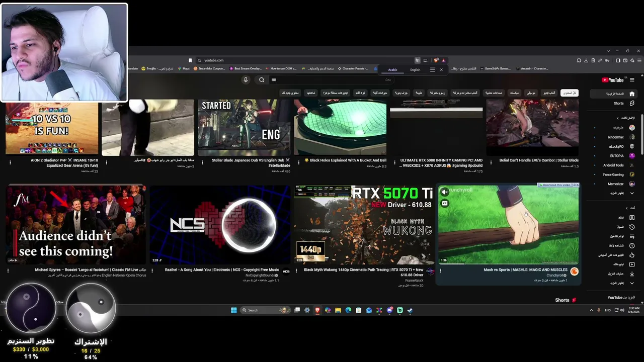The height and width of the screenshot is (362, 644).
Task: Open the translate popup options menu
Action: click(x=432, y=70)
